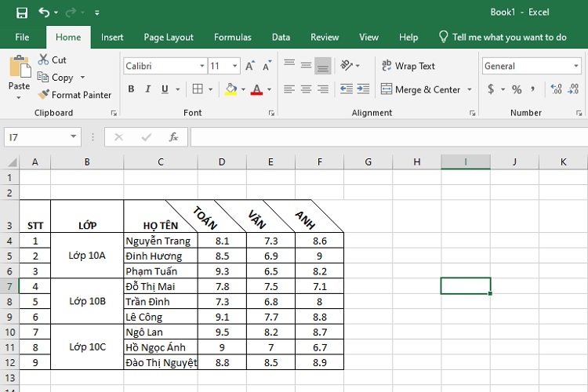This screenshot has width=588, height=392.
Task: Click Decrease Indent icon
Action: [346, 89]
